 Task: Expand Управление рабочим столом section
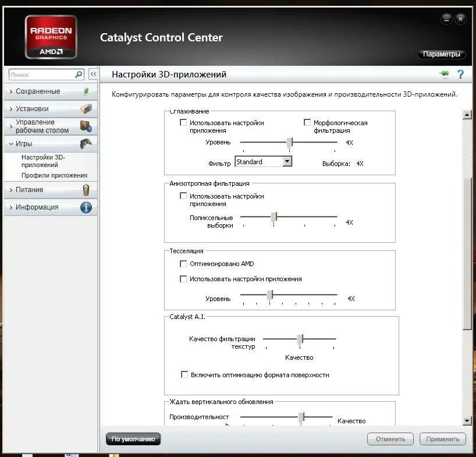coord(51,126)
